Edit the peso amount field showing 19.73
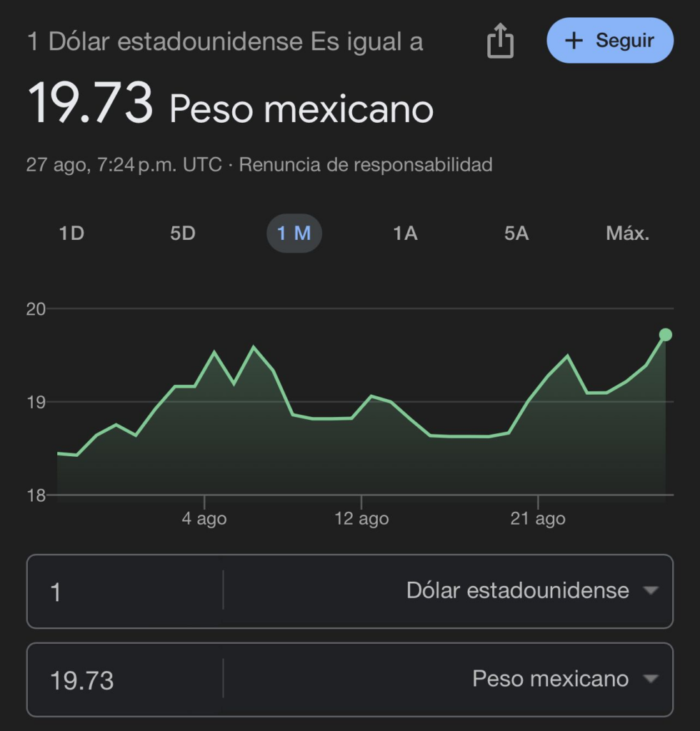This screenshot has height=731, width=700. click(x=125, y=680)
